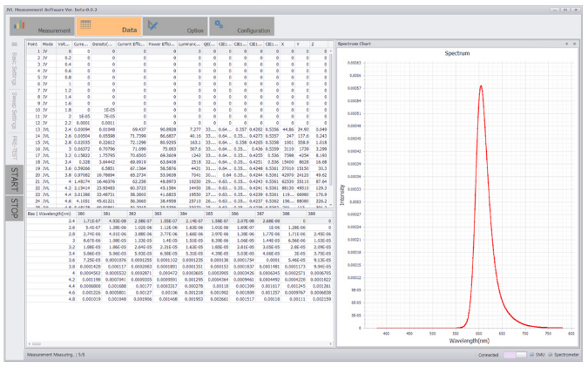Select the point 20 JVL row
The width and height of the screenshot is (588, 367).
tap(177, 175)
